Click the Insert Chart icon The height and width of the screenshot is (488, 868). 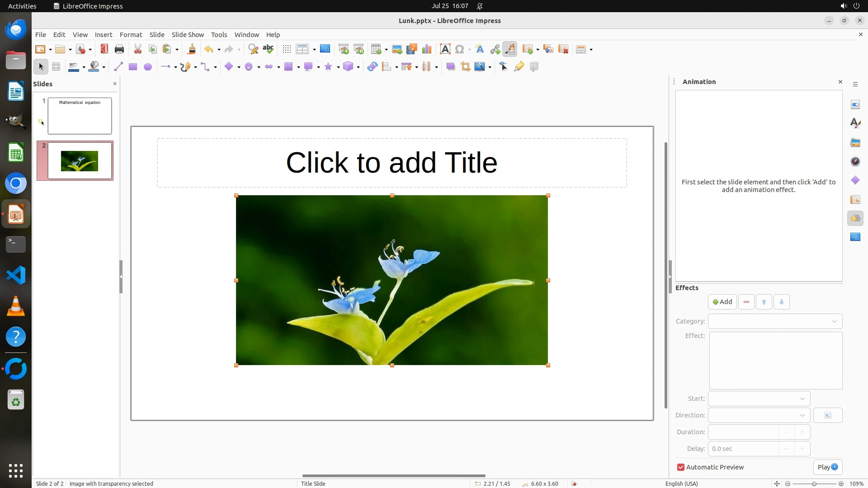tap(426, 49)
